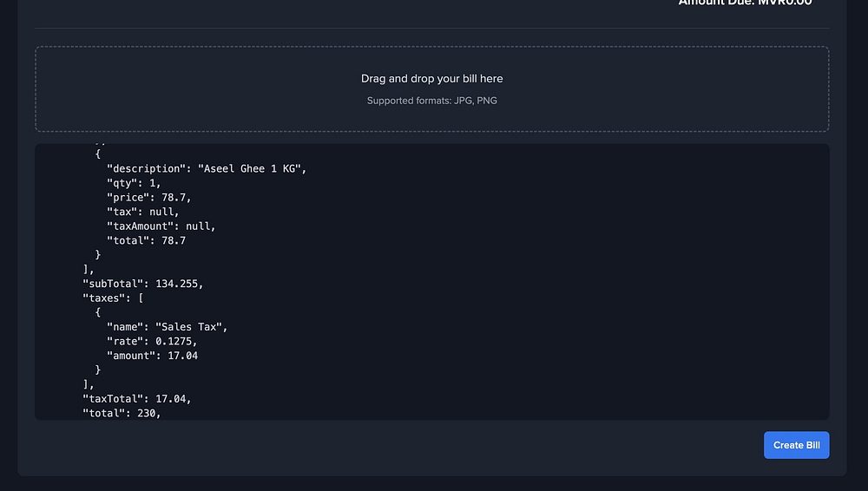Click the "Supported formats: JPG, PNG" hint
Viewport: 868px width, 491px height.
point(431,101)
